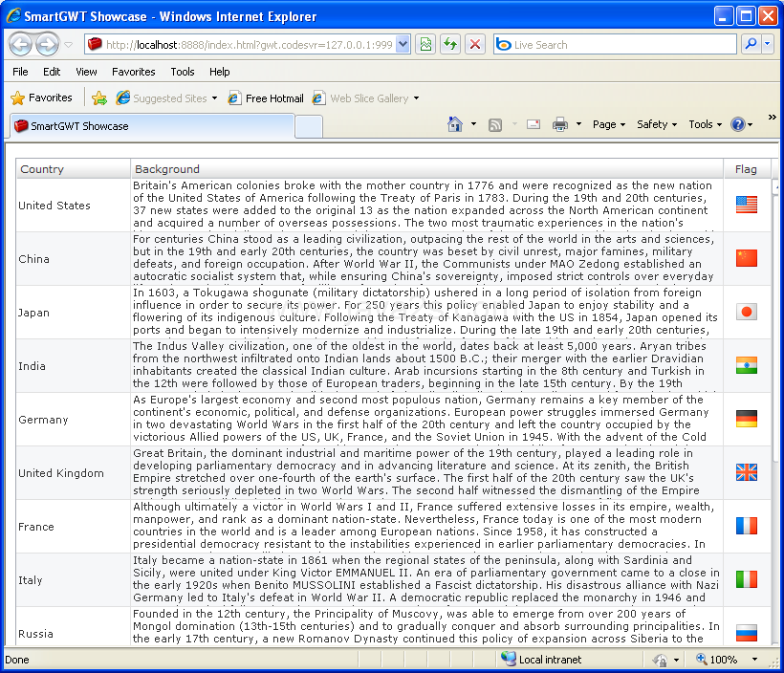Image resolution: width=784 pixels, height=673 pixels.
Task: Click the RSS feeds icon
Action: click(495, 125)
